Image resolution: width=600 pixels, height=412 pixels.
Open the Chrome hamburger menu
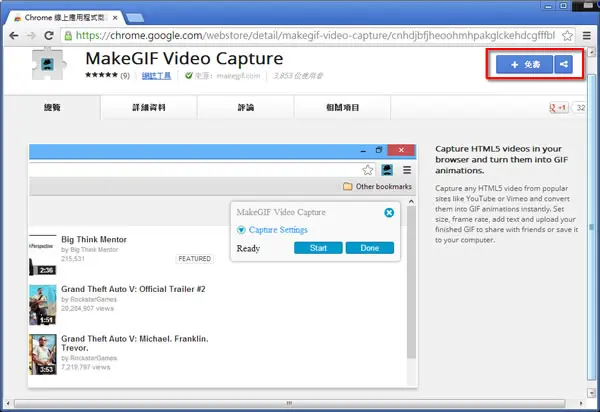587,36
